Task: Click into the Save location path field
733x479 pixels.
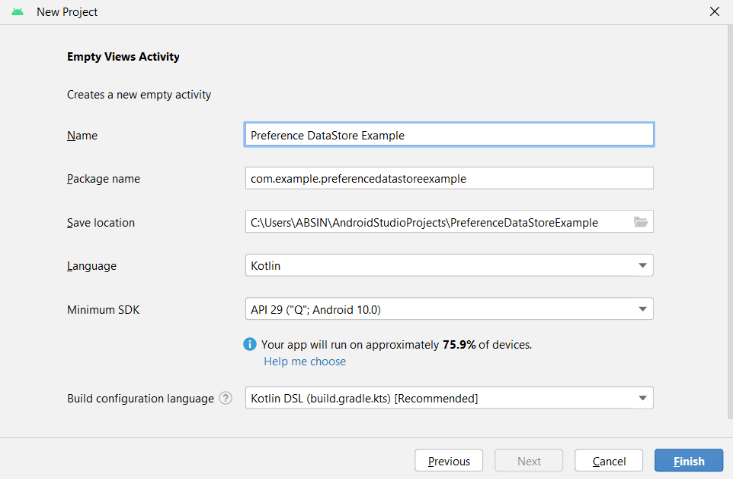Action: [x=438, y=222]
